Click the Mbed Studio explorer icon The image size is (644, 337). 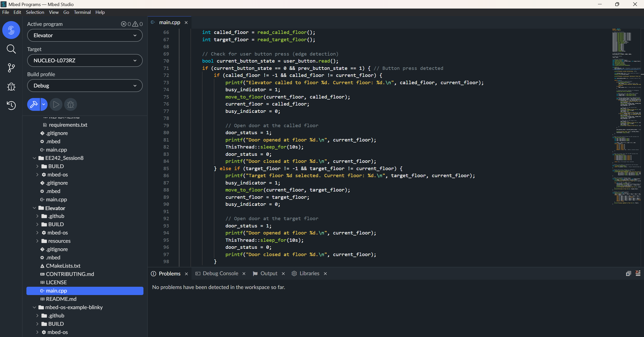(x=11, y=30)
